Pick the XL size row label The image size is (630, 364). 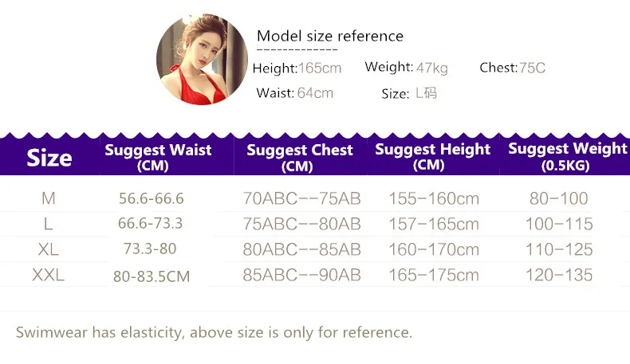[x=48, y=249]
